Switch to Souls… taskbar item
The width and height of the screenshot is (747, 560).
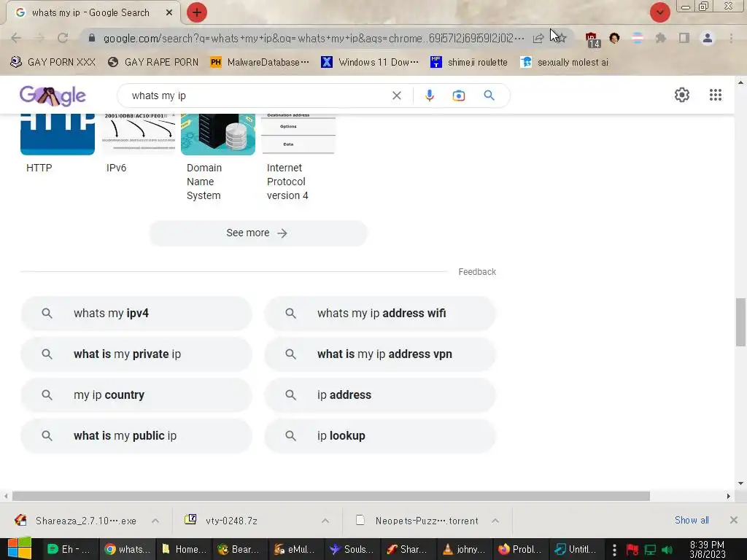pyautogui.click(x=352, y=549)
